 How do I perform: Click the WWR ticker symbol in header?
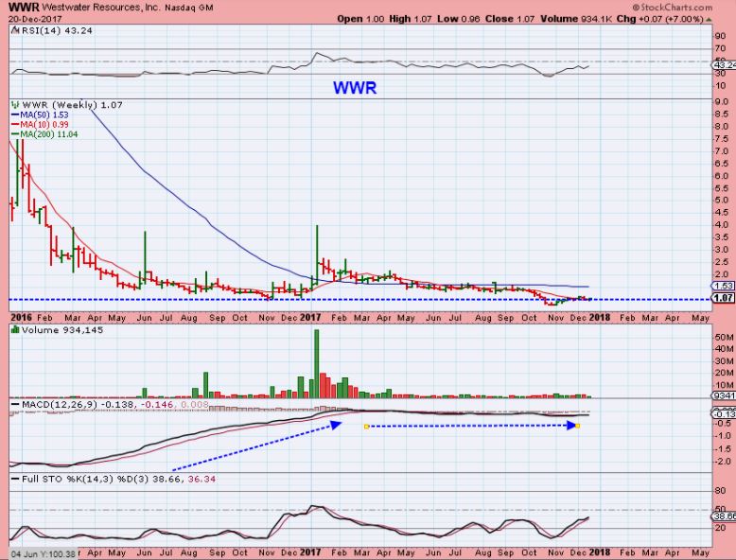click(x=24, y=7)
